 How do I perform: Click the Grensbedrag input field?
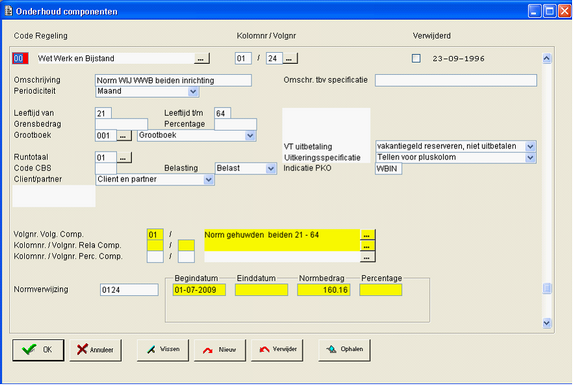click(121, 124)
